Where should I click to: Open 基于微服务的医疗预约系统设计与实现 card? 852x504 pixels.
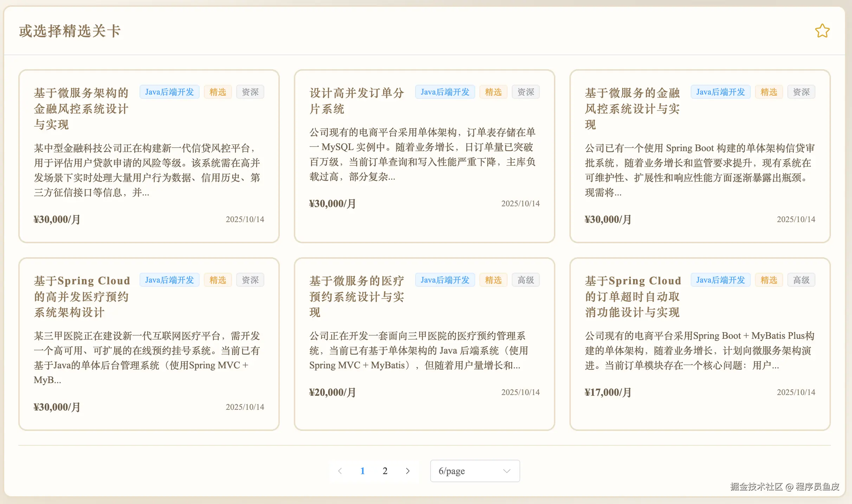click(356, 296)
